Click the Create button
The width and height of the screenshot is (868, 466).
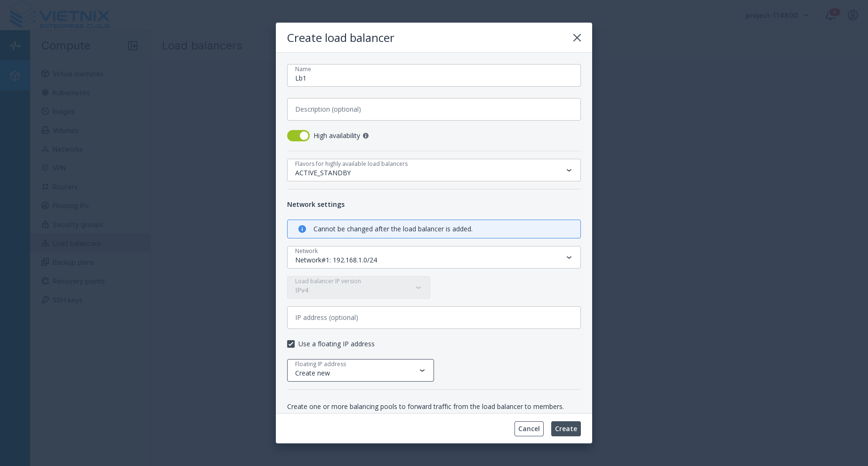[565, 429]
